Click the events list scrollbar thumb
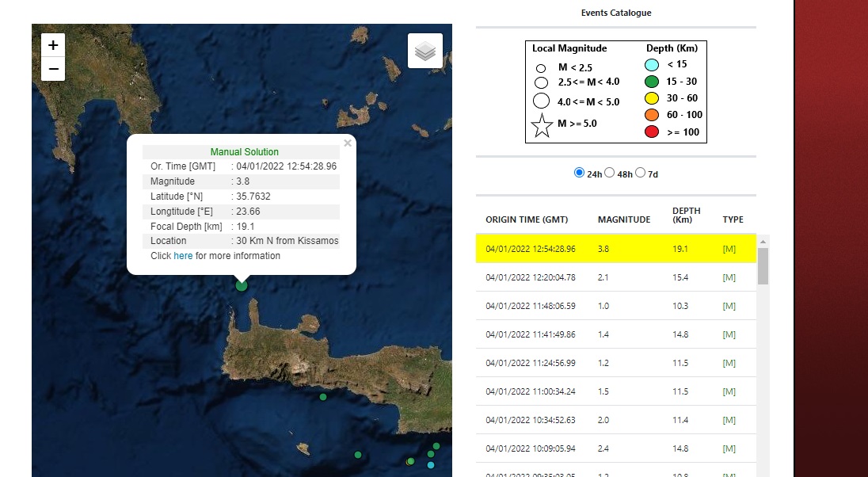 [763, 266]
